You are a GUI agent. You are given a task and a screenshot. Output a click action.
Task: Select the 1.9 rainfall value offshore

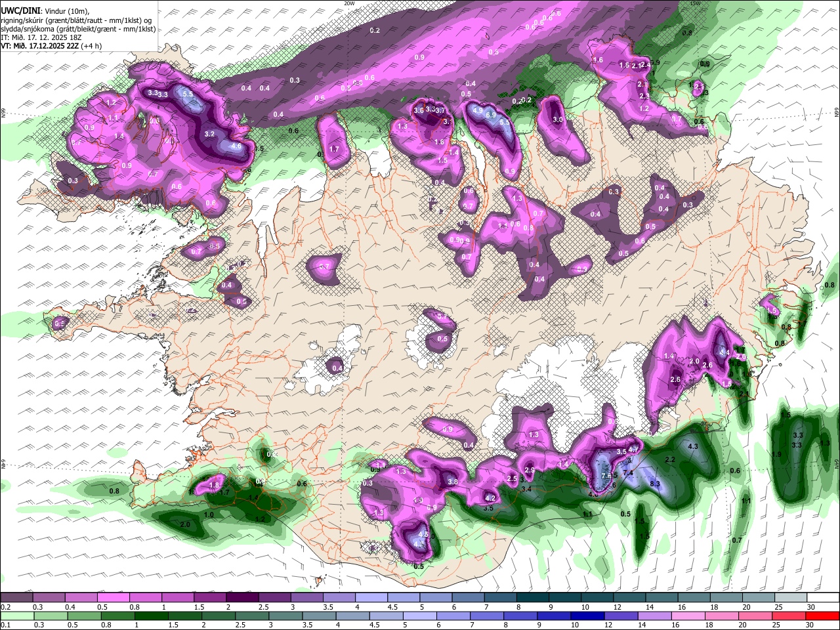point(776,454)
